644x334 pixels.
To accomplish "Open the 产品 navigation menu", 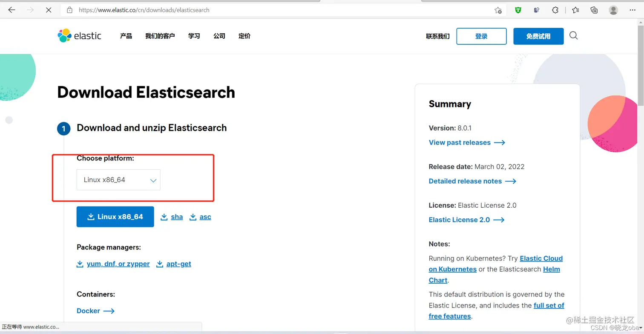I will tap(126, 36).
